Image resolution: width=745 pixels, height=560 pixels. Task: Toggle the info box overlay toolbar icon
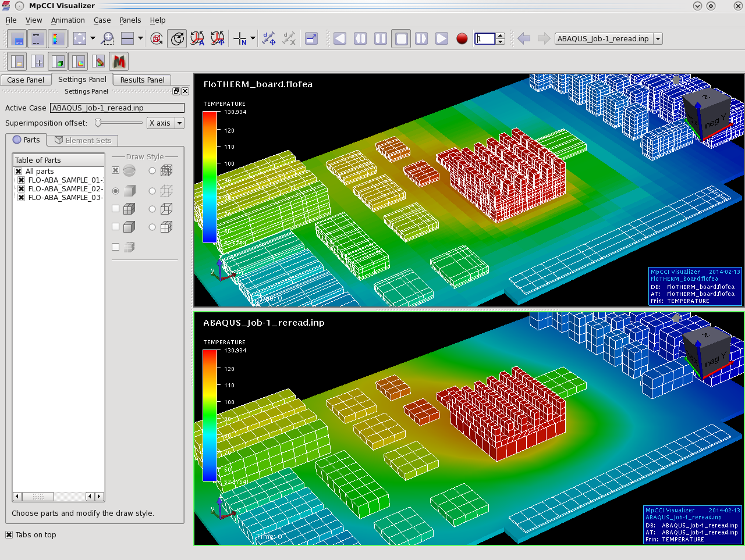point(18,39)
